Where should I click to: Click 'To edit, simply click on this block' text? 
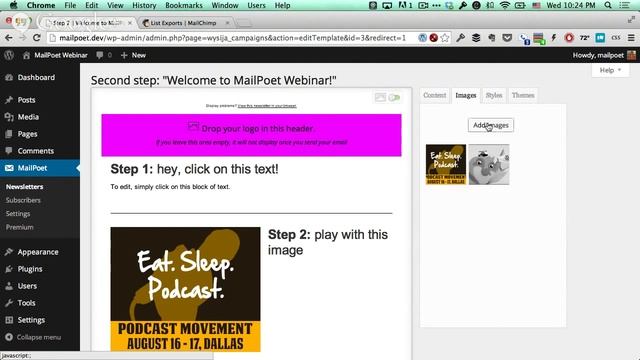pyautogui.click(x=170, y=187)
